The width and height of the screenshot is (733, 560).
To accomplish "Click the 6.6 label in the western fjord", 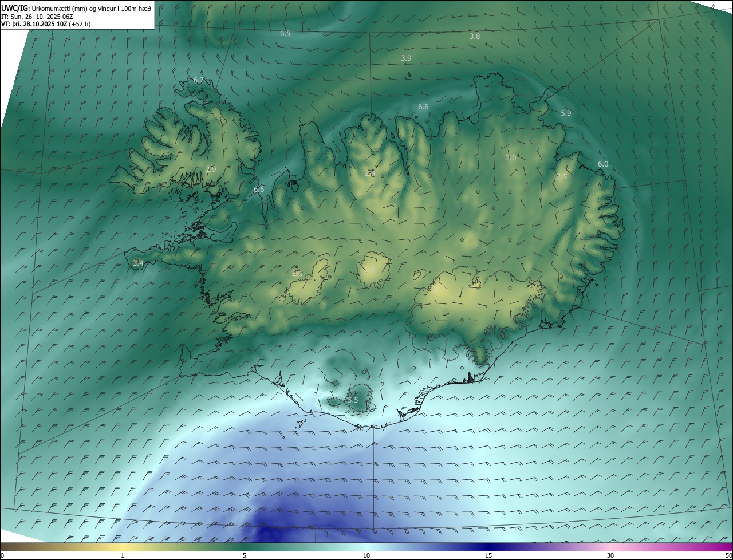I will pos(259,190).
